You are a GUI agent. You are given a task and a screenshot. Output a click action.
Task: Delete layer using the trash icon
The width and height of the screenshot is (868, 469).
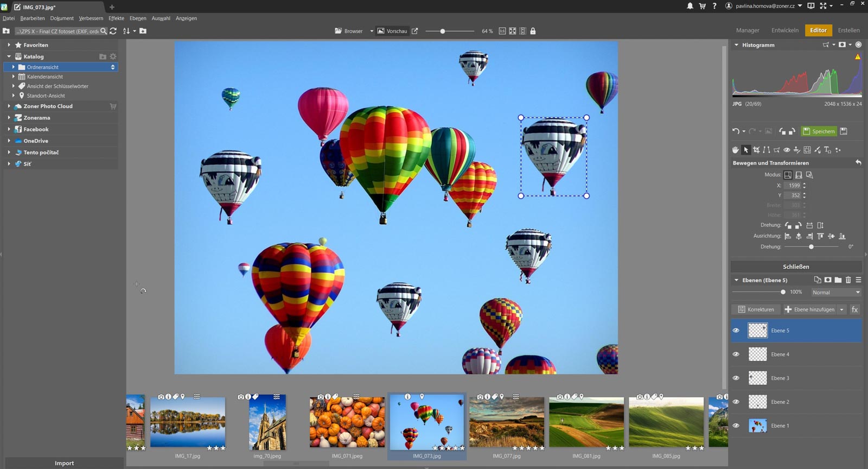coord(848,280)
